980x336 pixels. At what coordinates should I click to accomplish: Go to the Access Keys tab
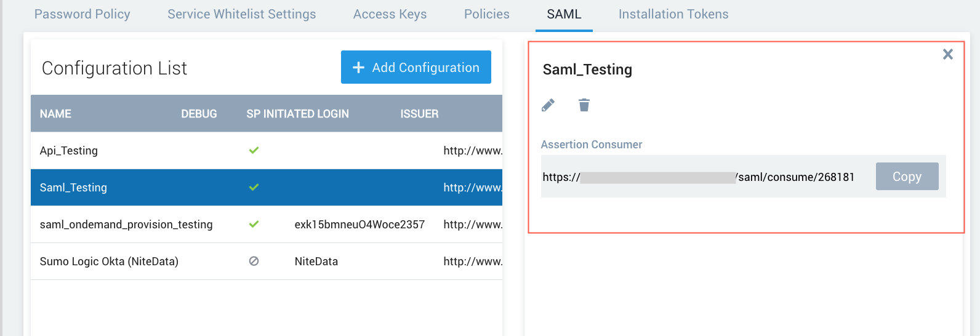[x=390, y=14]
